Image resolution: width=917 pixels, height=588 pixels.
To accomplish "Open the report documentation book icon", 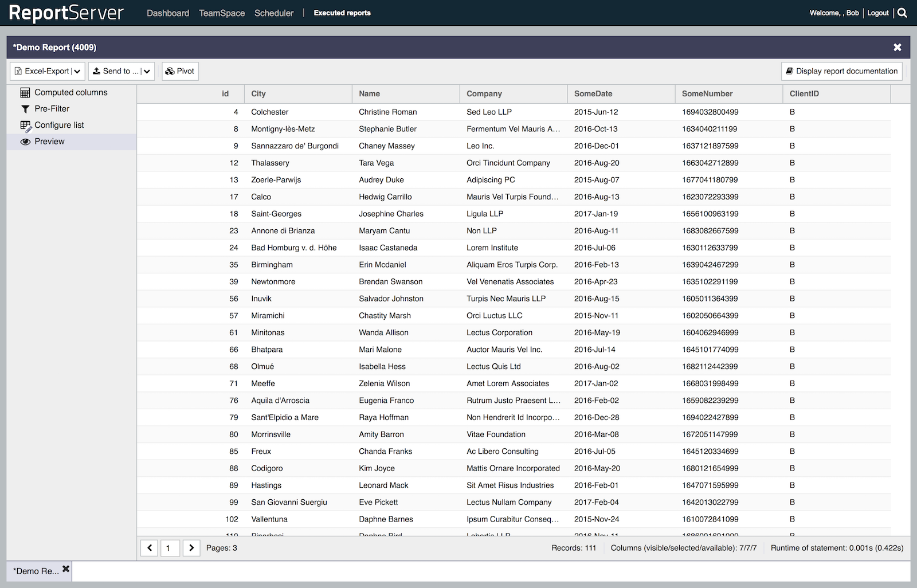I will [790, 71].
